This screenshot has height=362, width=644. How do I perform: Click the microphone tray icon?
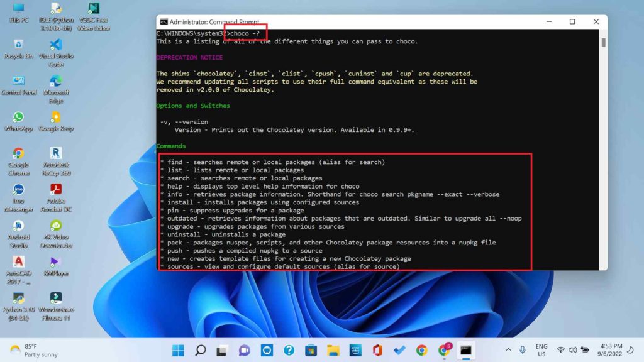pyautogui.click(x=523, y=350)
